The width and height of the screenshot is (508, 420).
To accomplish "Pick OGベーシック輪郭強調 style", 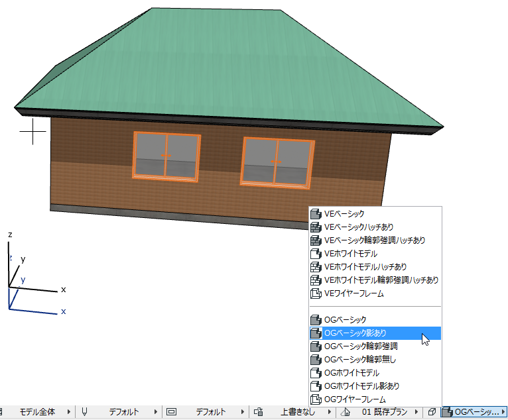I will click(375, 346).
